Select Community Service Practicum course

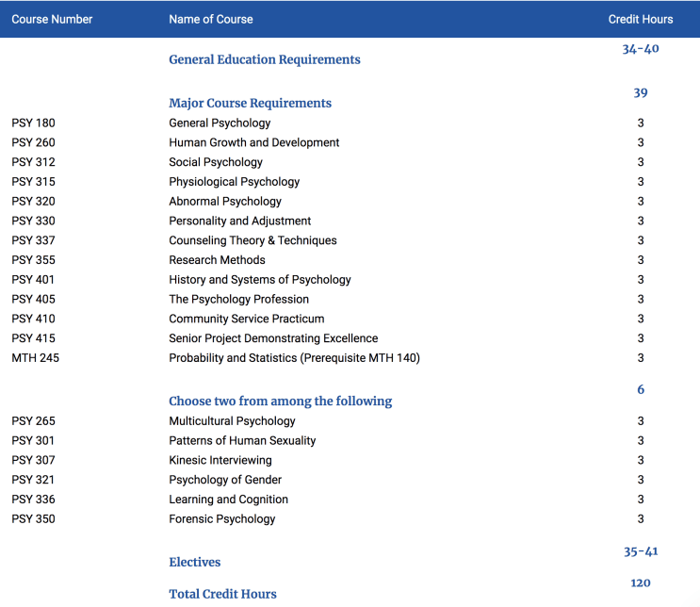coord(247,320)
